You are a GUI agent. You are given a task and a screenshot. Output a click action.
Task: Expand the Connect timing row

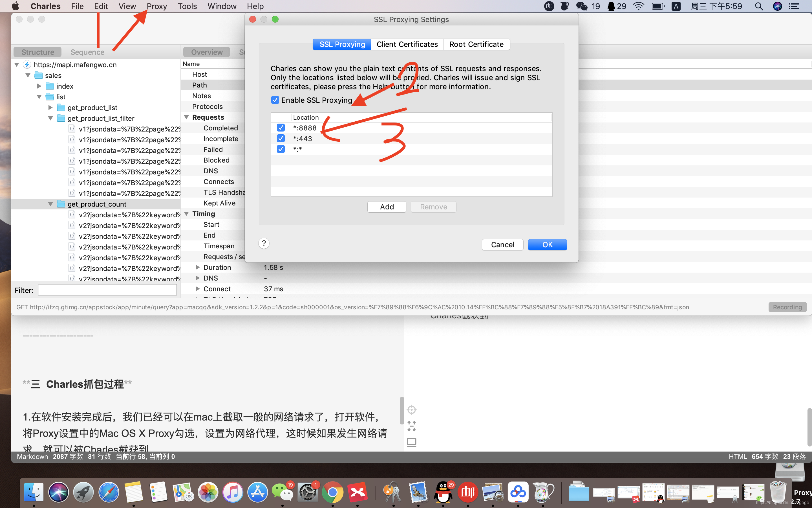coord(198,289)
